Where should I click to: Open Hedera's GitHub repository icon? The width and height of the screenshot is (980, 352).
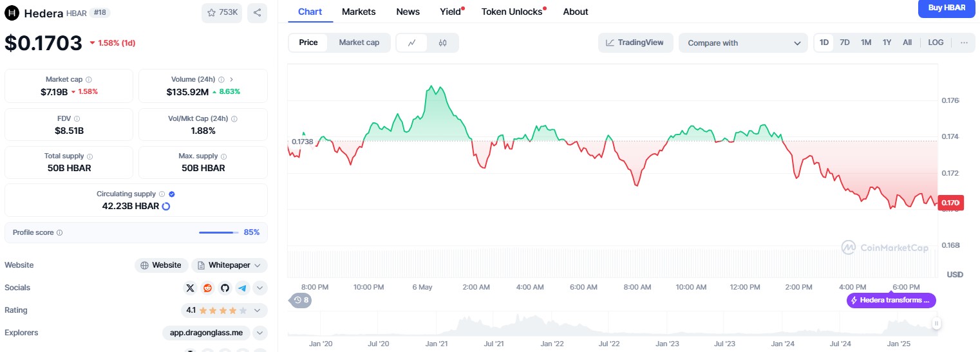(x=225, y=288)
